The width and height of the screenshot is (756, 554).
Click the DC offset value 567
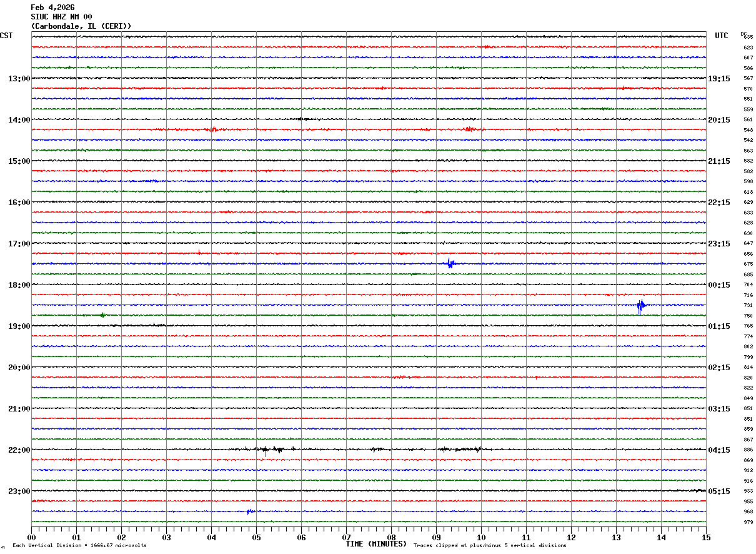(749, 78)
